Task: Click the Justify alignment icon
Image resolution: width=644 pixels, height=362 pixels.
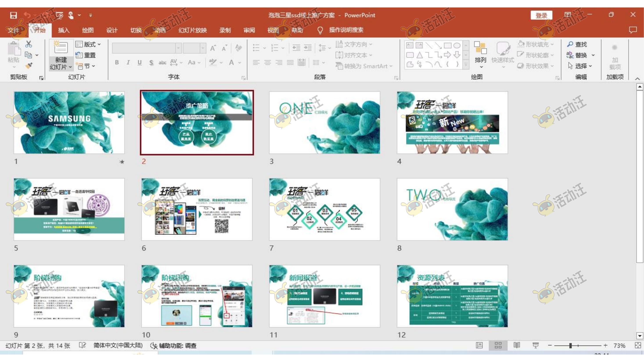Action: (x=290, y=63)
